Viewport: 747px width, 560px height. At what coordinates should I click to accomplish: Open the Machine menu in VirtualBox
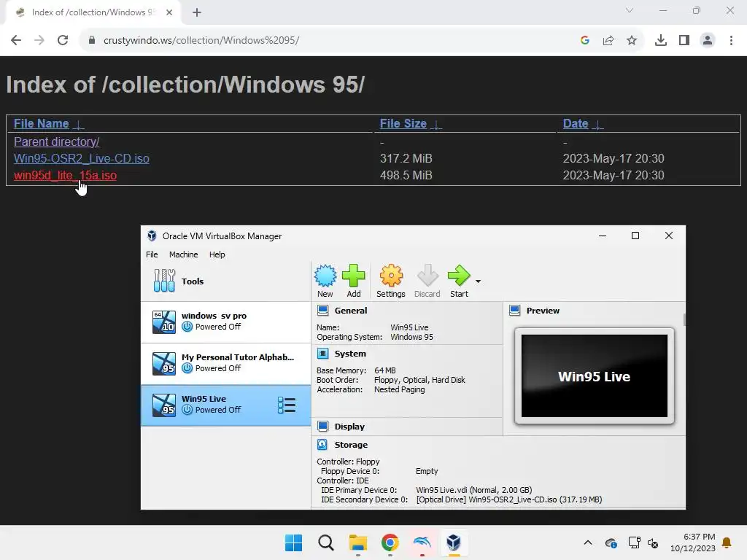(x=183, y=254)
